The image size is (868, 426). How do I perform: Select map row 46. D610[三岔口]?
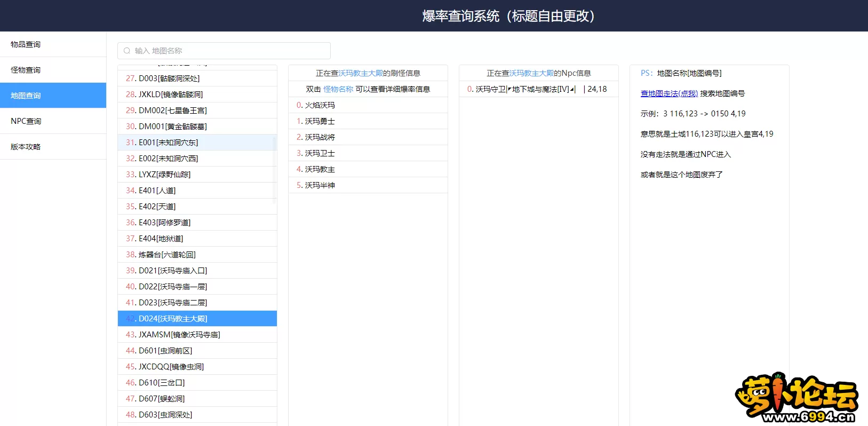197,383
